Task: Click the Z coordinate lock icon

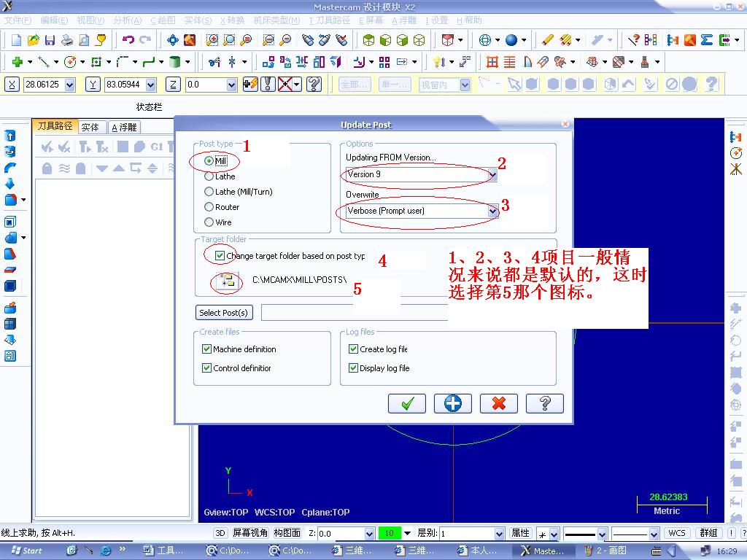Action: 173,85
